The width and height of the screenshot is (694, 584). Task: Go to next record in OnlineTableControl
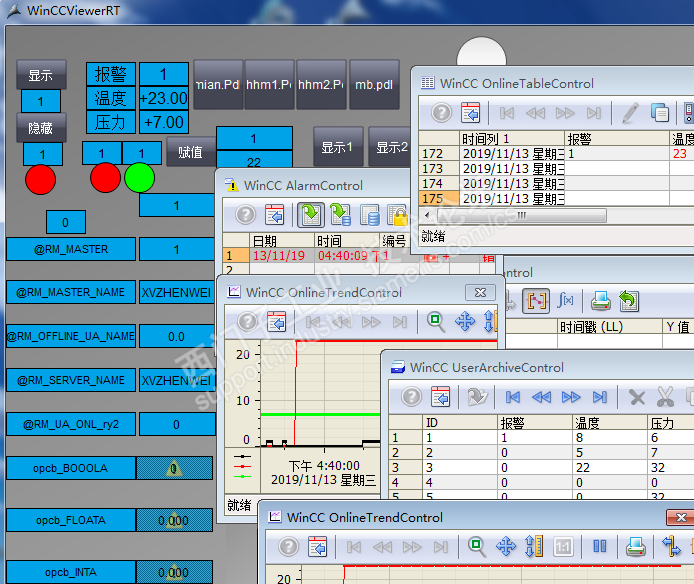pyautogui.click(x=565, y=113)
